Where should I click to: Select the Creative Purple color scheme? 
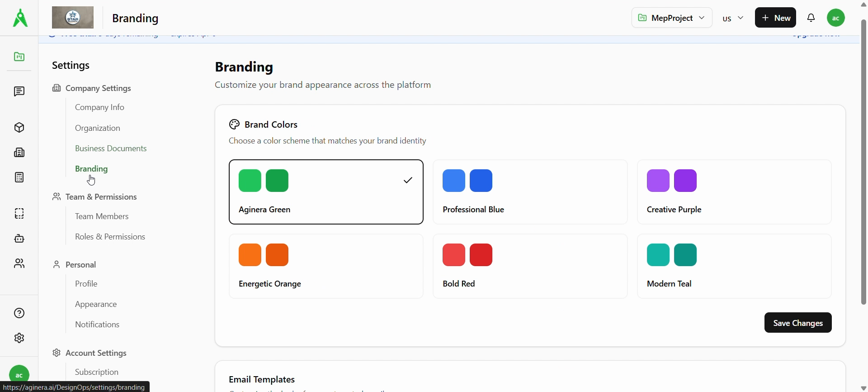734,192
